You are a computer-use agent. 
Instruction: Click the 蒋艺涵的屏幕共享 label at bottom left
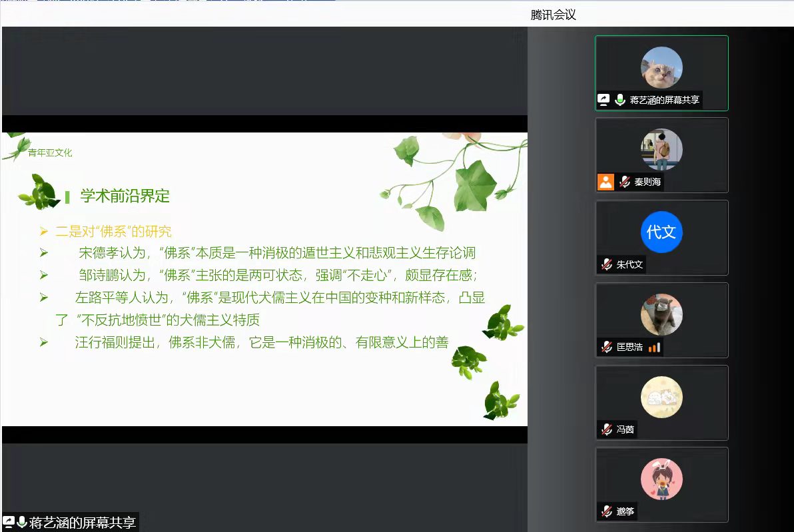click(x=82, y=523)
